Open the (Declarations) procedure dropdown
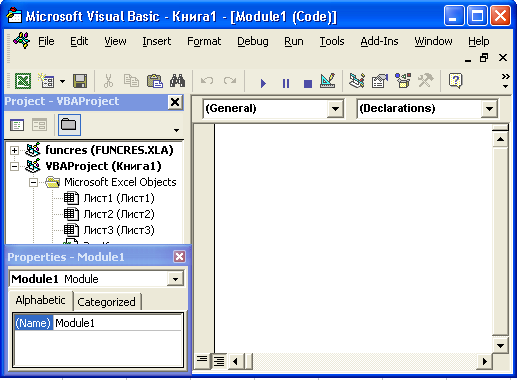This screenshot has height=380, width=517. pos(489,109)
